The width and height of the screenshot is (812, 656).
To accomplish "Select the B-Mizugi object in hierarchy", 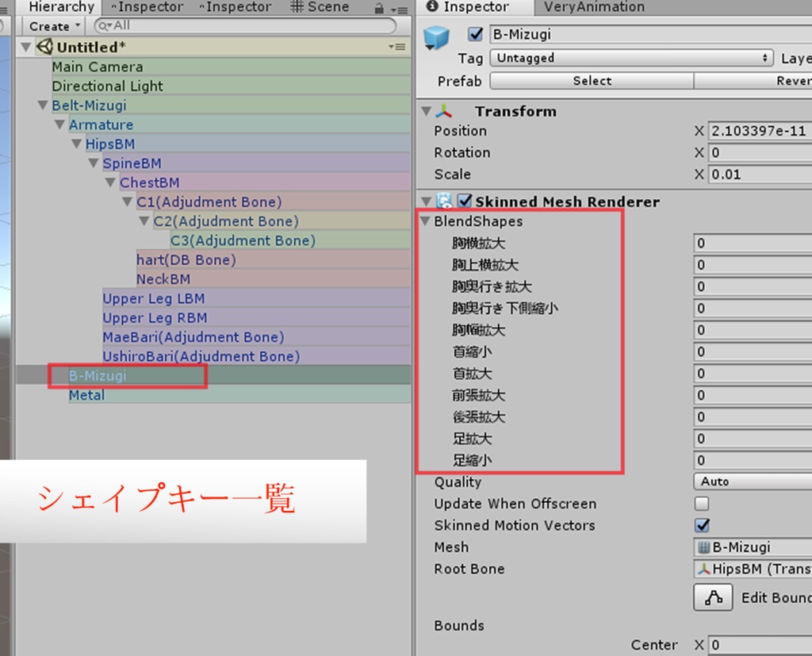I will pos(213,376).
